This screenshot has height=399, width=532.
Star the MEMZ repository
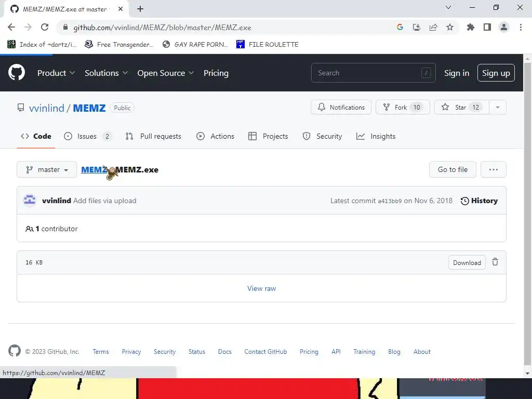(462, 107)
